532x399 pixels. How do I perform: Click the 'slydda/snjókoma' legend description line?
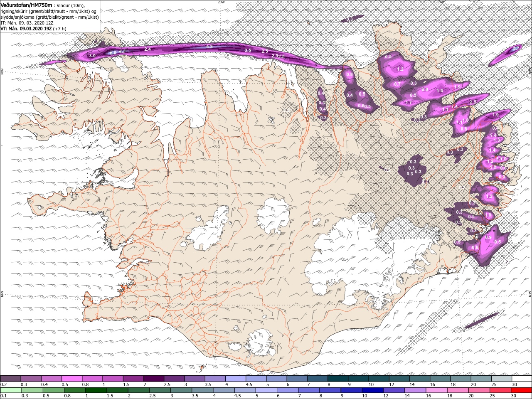49,17
